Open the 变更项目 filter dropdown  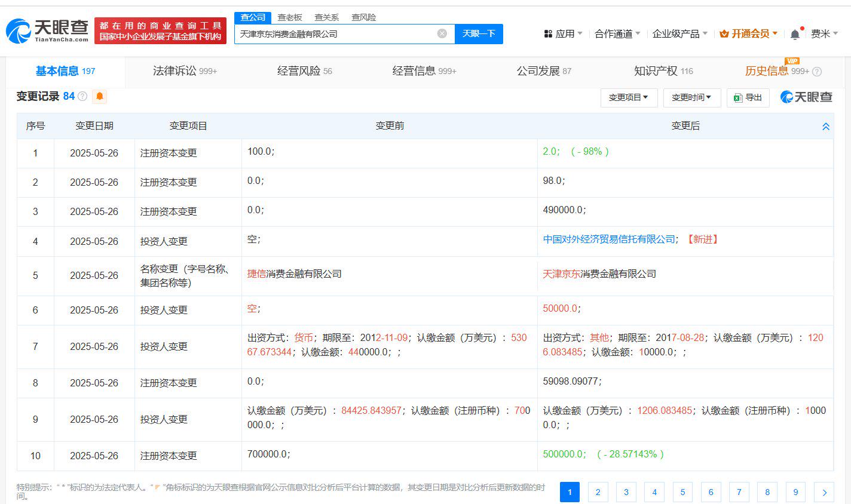[x=629, y=97]
